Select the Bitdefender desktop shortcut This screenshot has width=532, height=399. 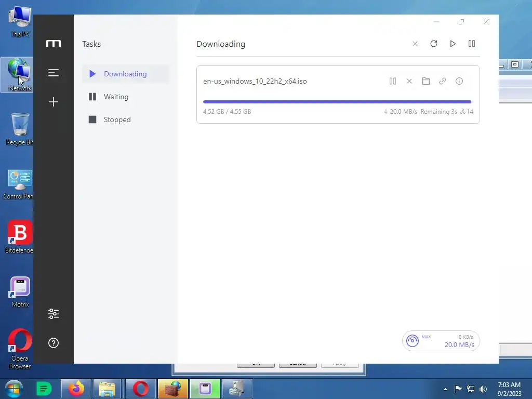pyautogui.click(x=20, y=237)
